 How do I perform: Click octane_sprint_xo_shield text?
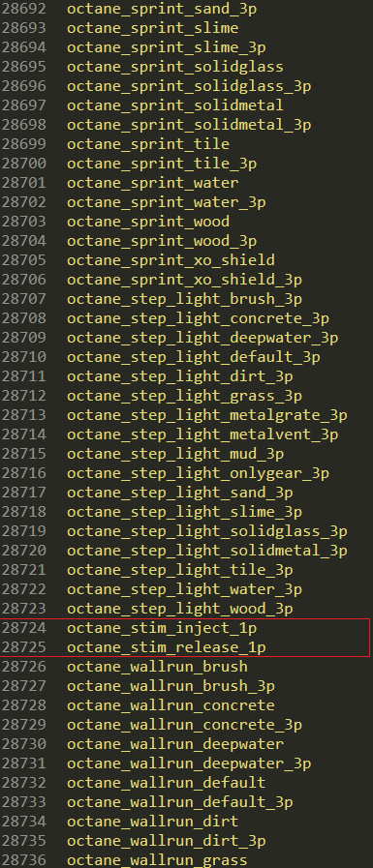pos(171,260)
